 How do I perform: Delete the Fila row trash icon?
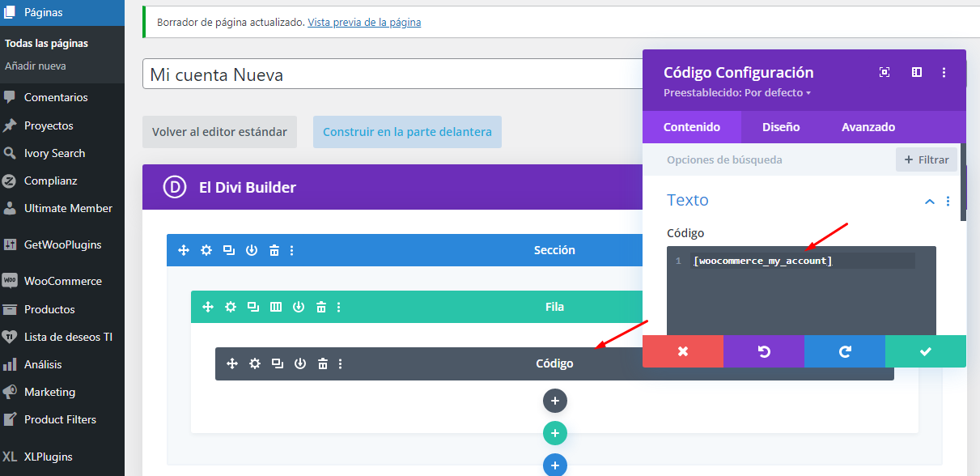321,307
